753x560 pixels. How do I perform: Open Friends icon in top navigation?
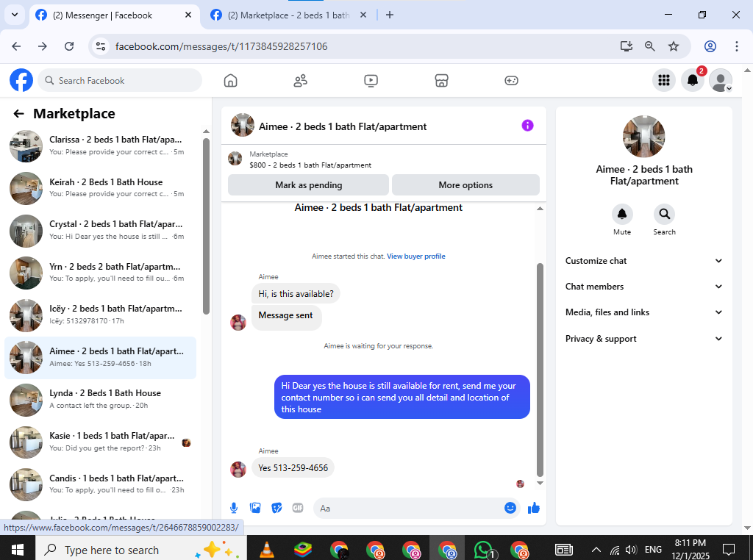301,81
